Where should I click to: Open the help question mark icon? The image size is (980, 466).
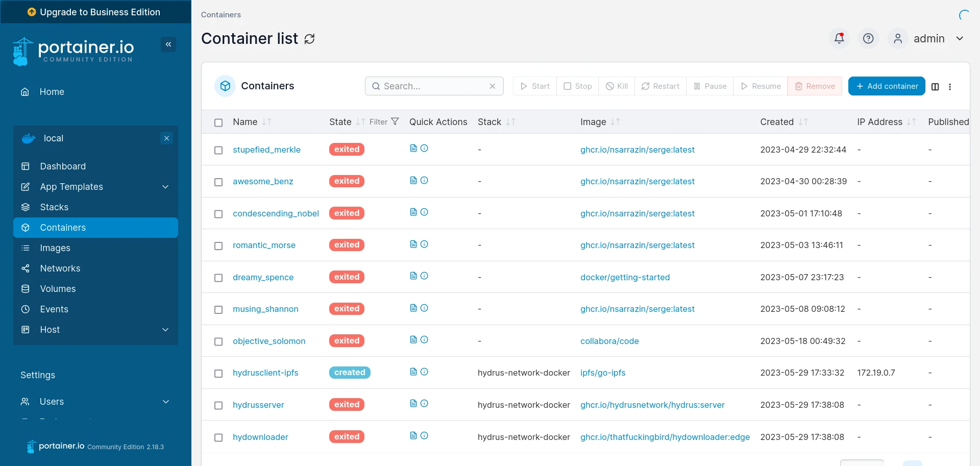tap(868, 38)
